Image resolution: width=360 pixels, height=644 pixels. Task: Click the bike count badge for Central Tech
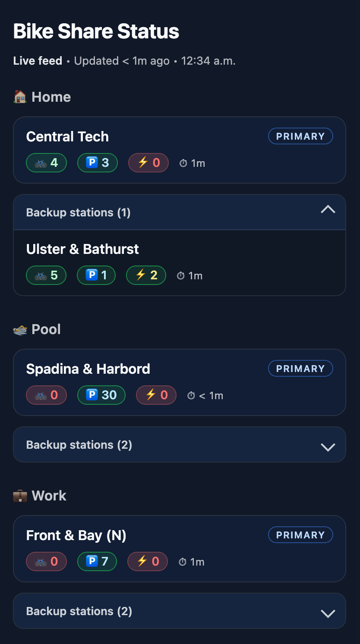(47, 163)
